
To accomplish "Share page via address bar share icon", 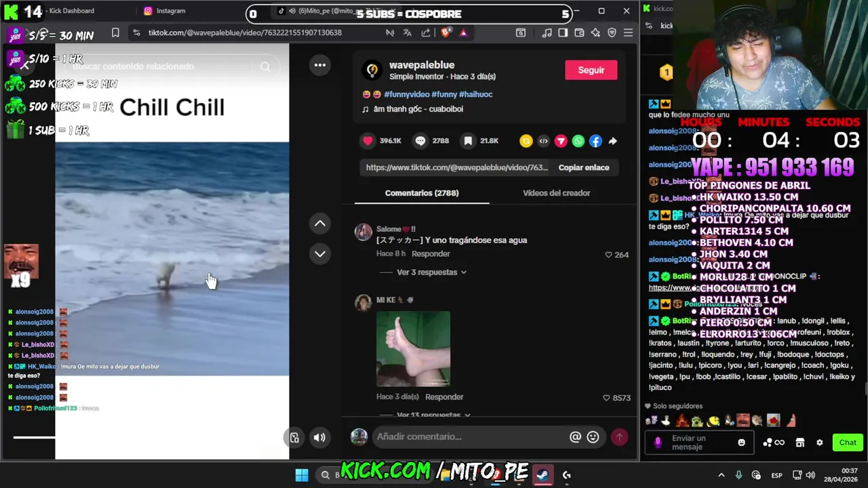I will pyautogui.click(x=426, y=33).
